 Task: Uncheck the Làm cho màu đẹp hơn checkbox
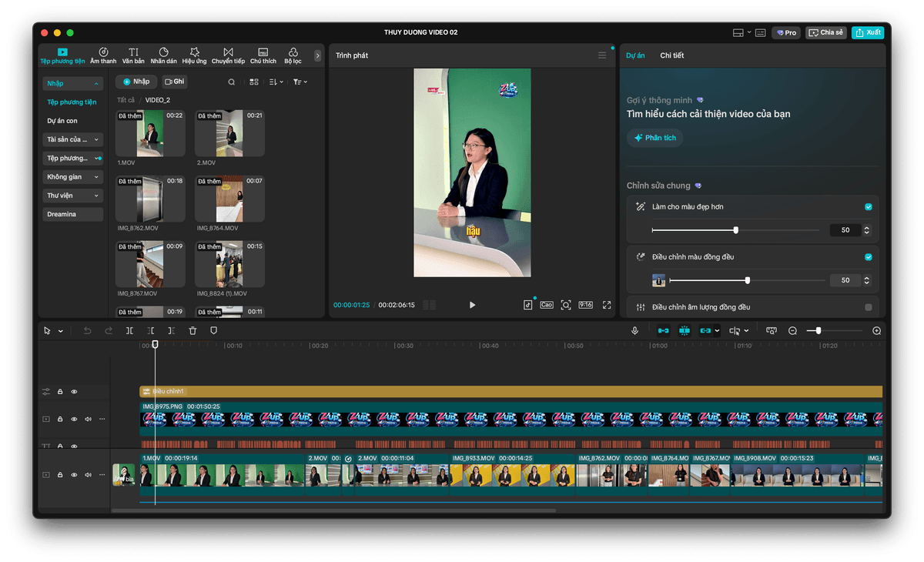click(869, 207)
